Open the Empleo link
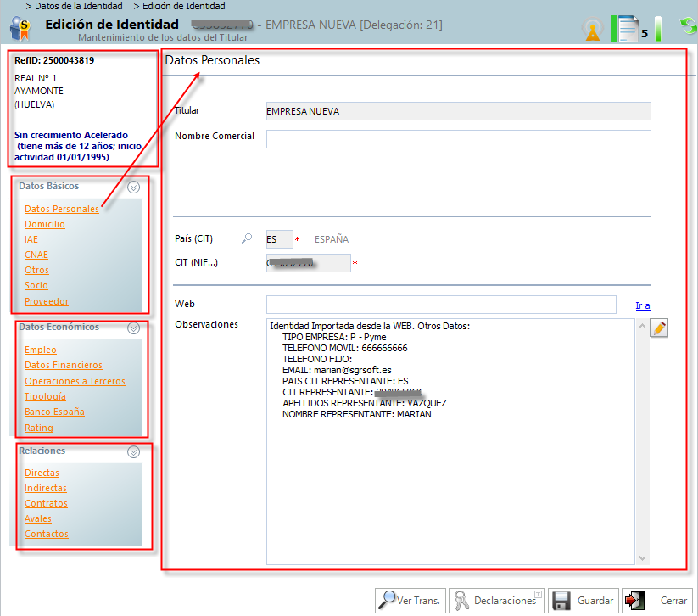 point(41,350)
